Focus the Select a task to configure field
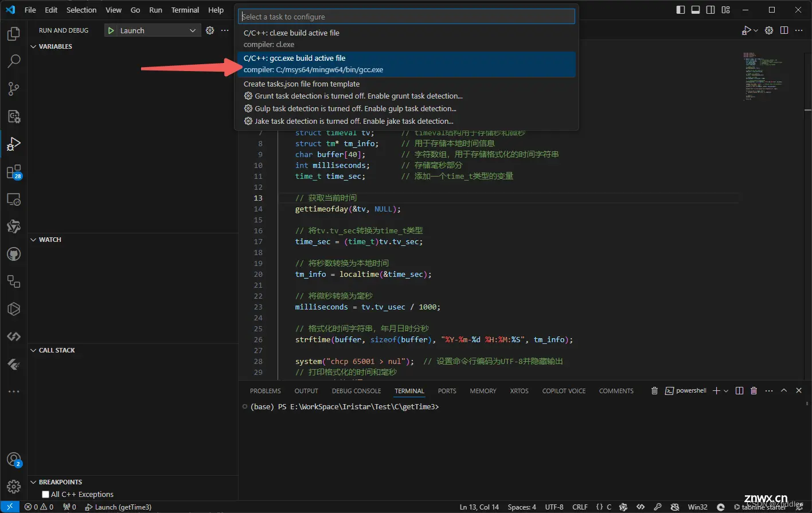This screenshot has height=513, width=812. (x=407, y=17)
